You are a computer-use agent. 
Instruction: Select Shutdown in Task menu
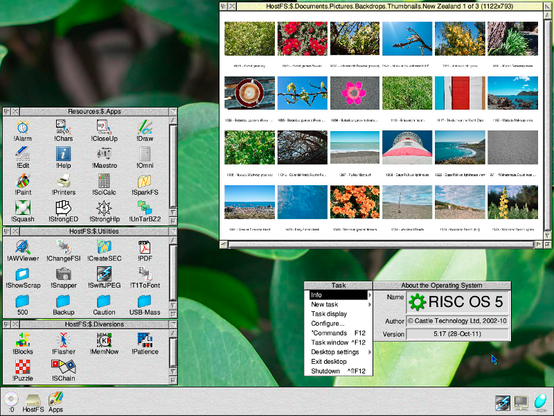click(x=338, y=371)
